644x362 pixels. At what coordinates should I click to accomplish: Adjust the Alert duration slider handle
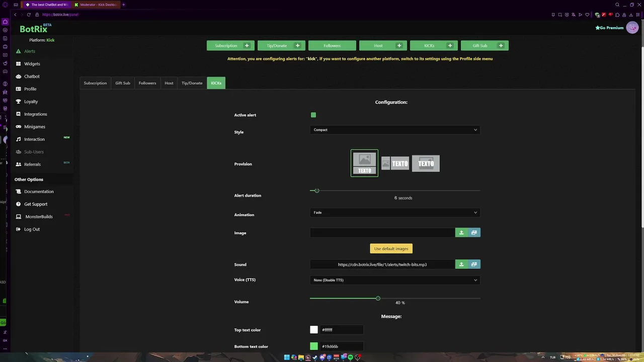tap(316, 191)
